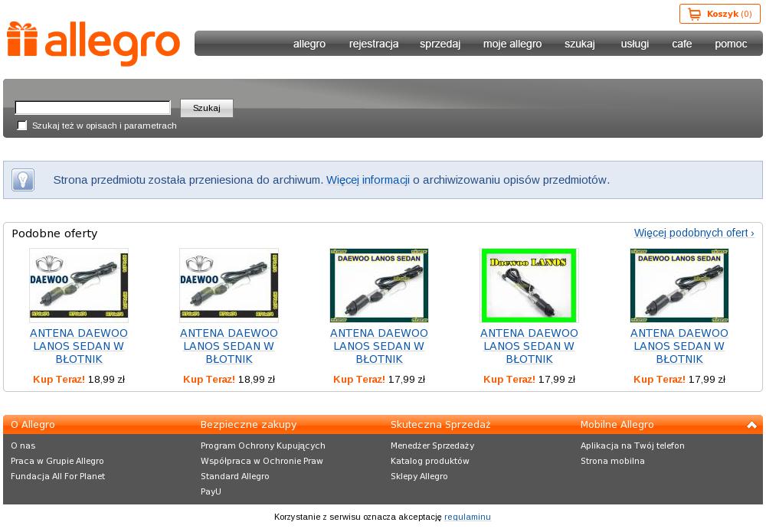The height and width of the screenshot is (532, 766).
Task: Open Praca w Grupie Allegro link
Action: tap(57, 461)
